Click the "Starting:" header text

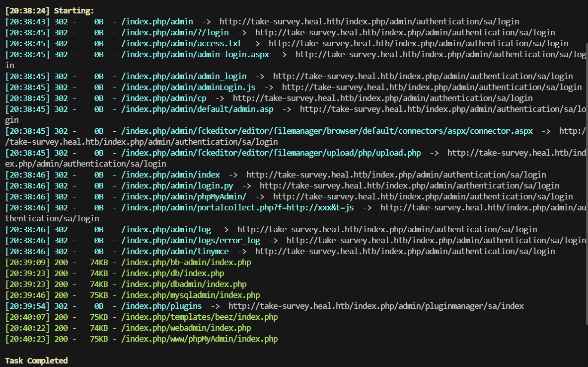click(x=74, y=10)
